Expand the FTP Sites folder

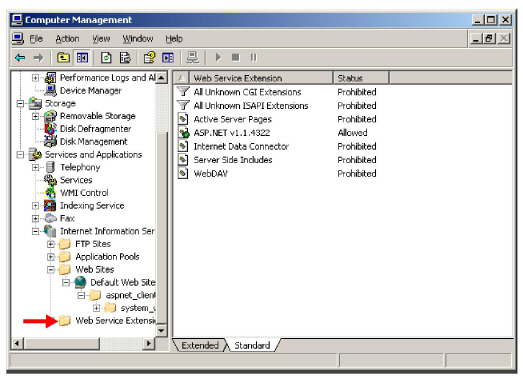(51, 244)
